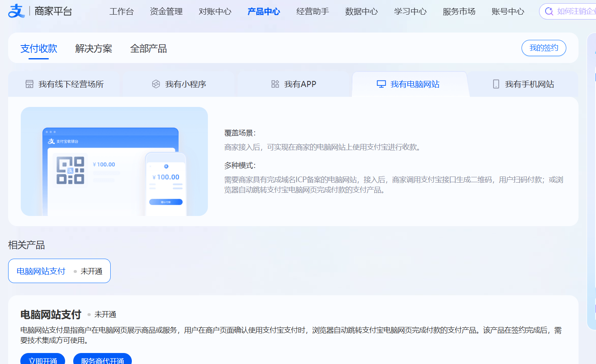Click the Alipay logo icon

[16, 11]
